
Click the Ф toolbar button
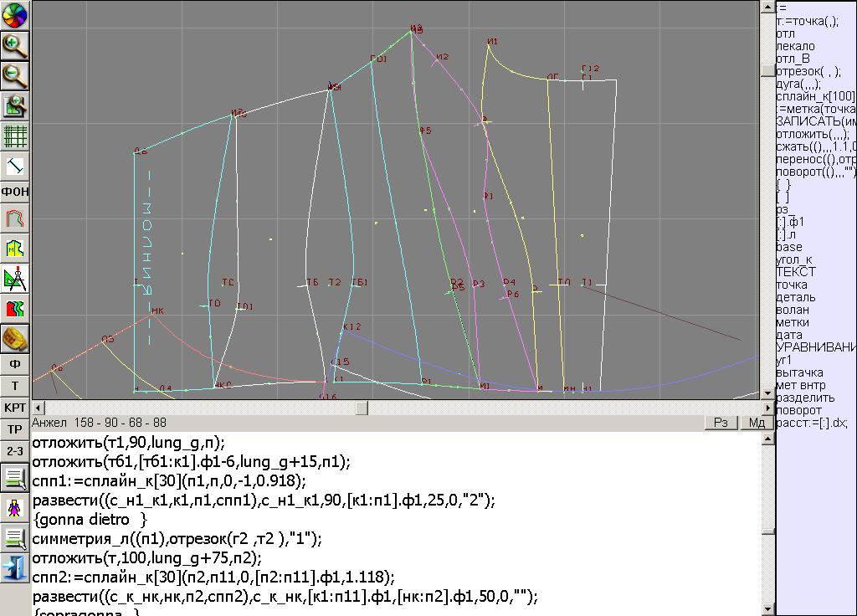(x=15, y=364)
